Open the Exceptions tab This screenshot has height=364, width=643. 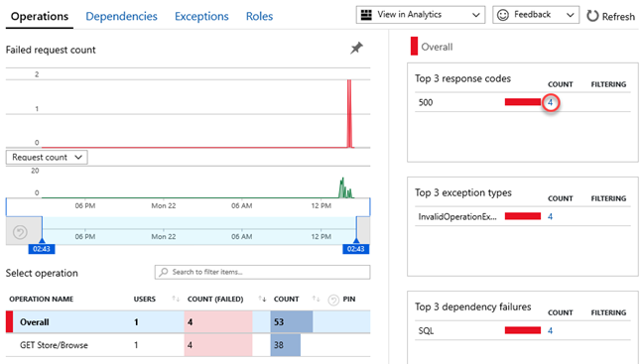click(201, 17)
